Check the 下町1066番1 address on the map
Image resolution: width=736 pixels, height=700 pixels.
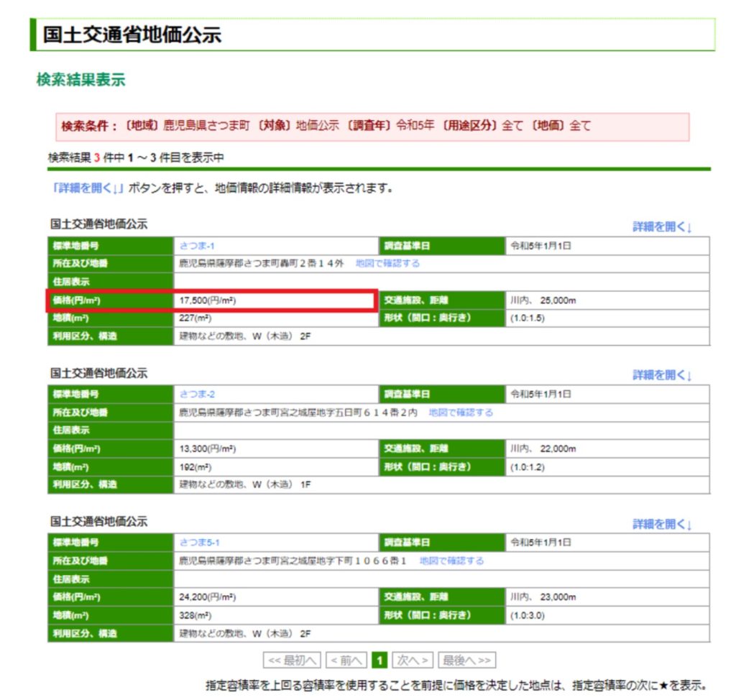click(x=451, y=561)
